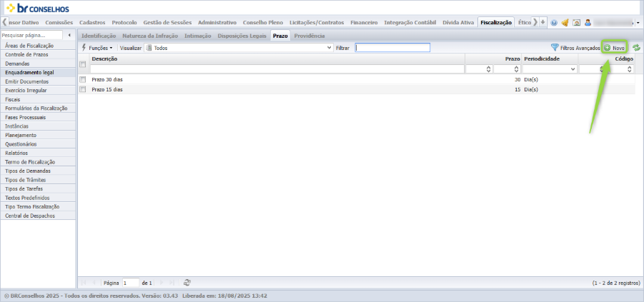Viewport: 644px width, 302px height.
Task: Switch to Disposições Legais tab
Action: click(242, 36)
